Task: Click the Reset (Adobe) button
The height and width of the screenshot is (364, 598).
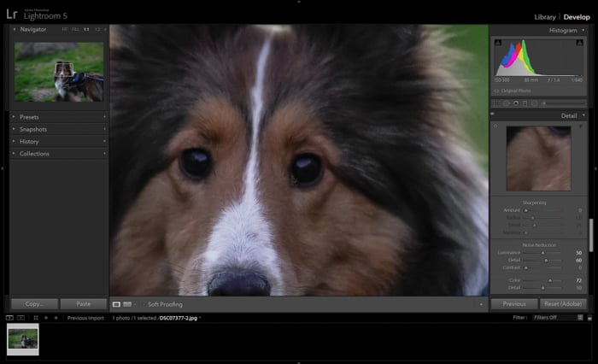Action: (563, 304)
